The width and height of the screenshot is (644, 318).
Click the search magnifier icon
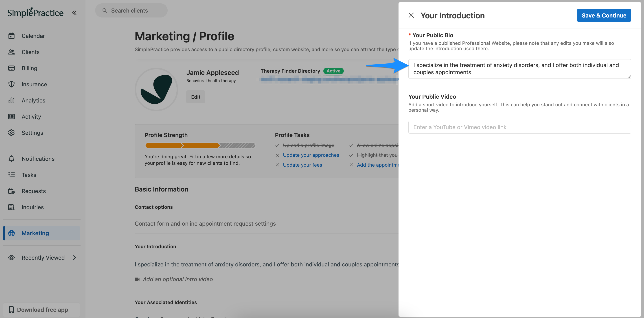pos(105,11)
